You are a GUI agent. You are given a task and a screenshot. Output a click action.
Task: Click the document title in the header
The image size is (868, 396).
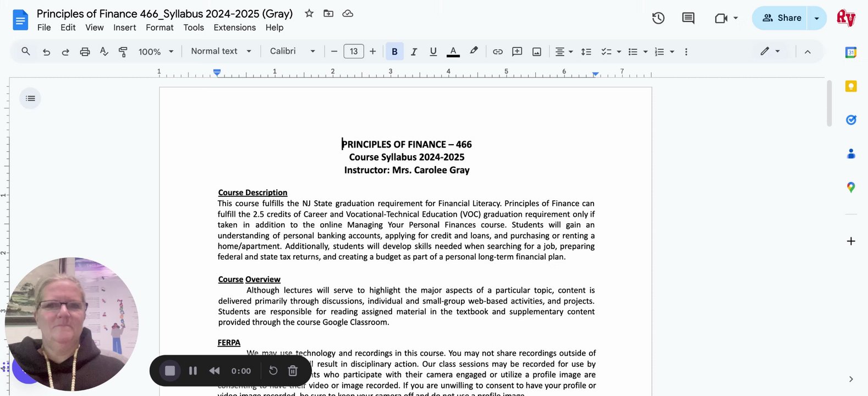coord(164,13)
